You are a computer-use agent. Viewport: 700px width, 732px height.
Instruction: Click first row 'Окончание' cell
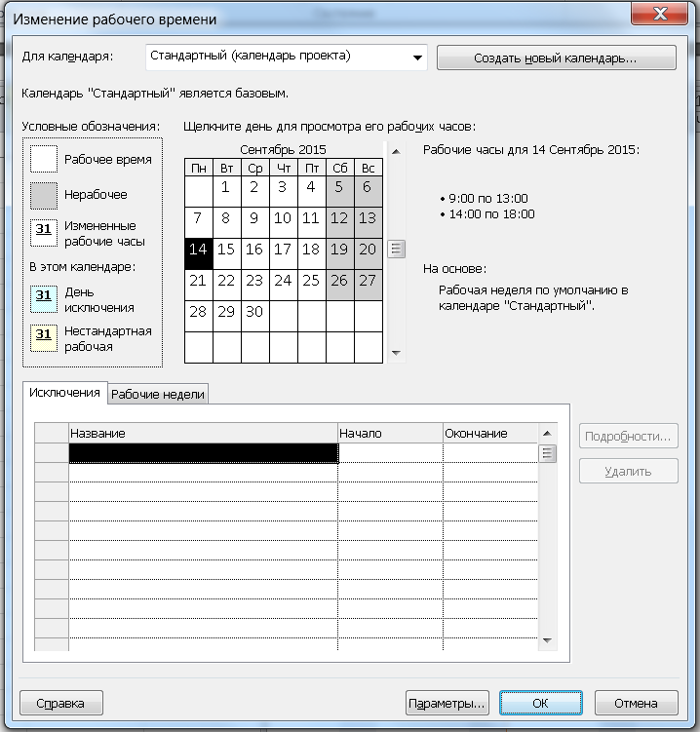tap(490, 453)
